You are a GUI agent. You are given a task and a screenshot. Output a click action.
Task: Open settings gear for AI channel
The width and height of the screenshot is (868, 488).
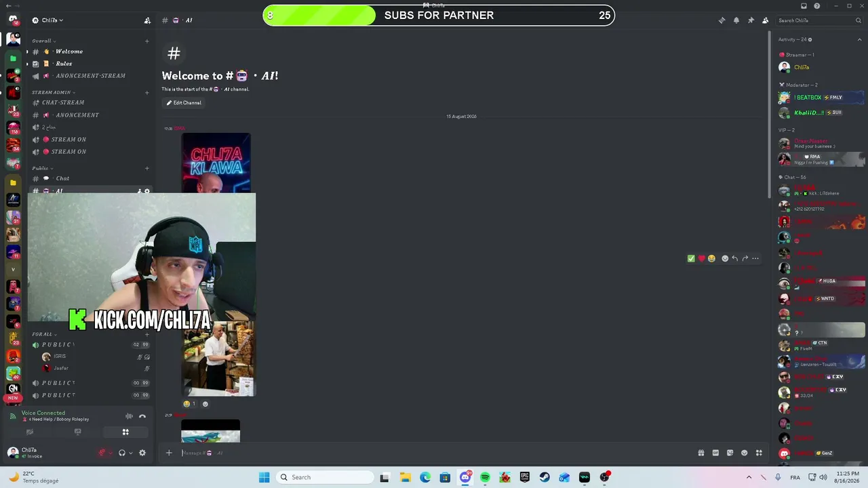coord(147,191)
